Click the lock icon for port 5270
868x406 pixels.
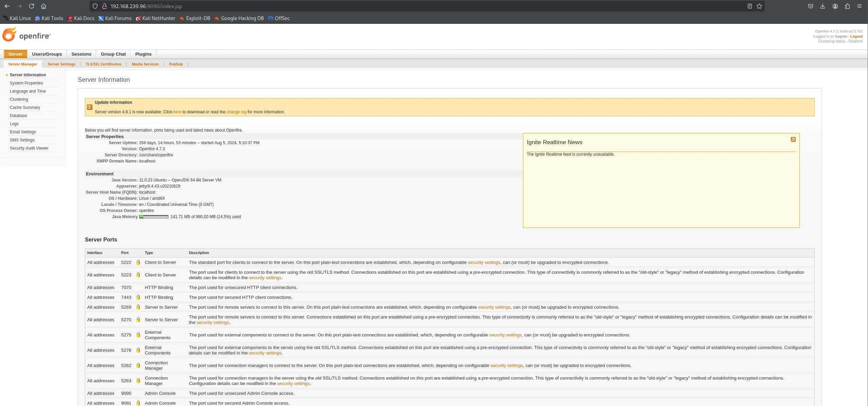(x=138, y=320)
